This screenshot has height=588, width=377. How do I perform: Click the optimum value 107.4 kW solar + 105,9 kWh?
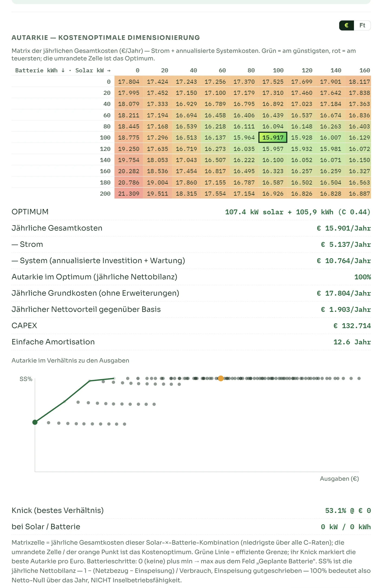pos(298,212)
